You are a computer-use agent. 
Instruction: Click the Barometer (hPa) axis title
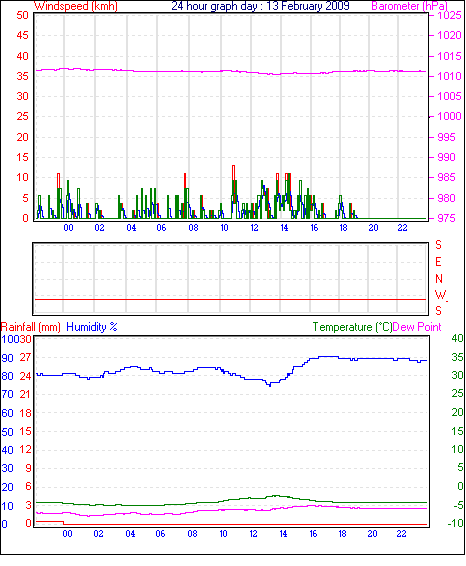tap(409, 6)
